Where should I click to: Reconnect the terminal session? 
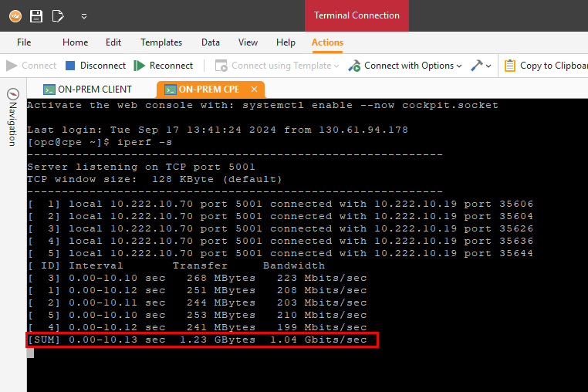click(164, 66)
